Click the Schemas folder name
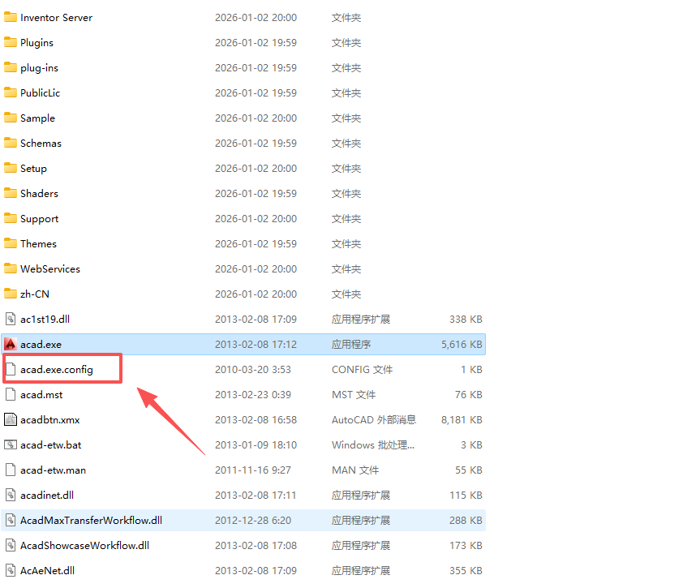The width and height of the screenshot is (700, 588). (41, 143)
